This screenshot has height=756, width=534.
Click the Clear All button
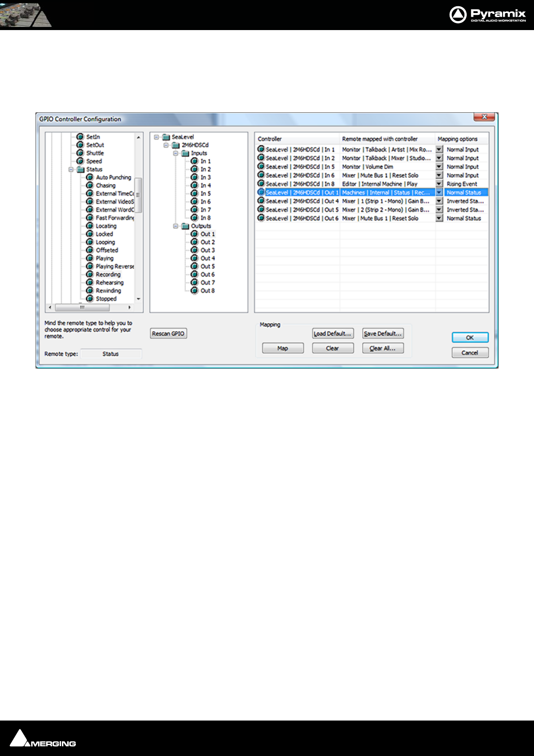[x=383, y=348]
